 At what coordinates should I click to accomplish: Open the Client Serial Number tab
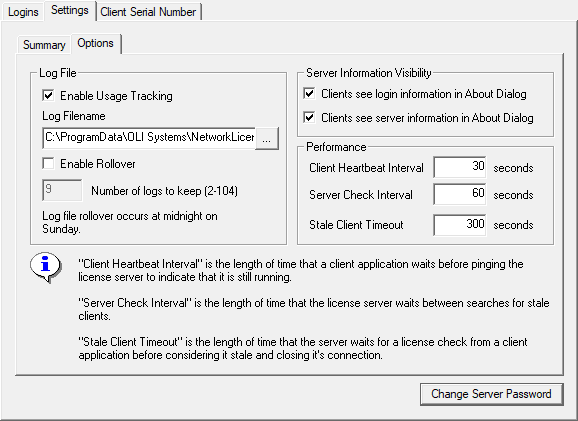pyautogui.click(x=148, y=12)
